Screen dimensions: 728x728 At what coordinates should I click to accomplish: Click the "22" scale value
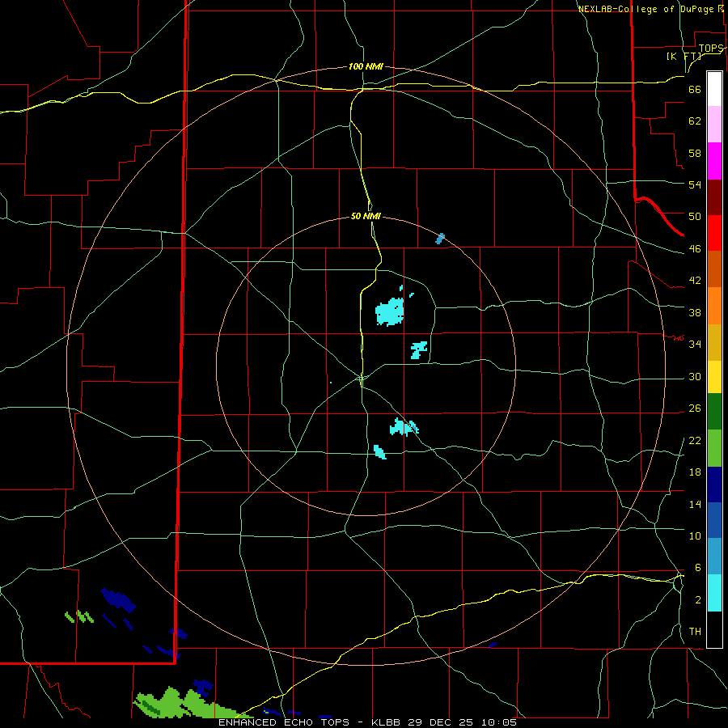click(695, 440)
